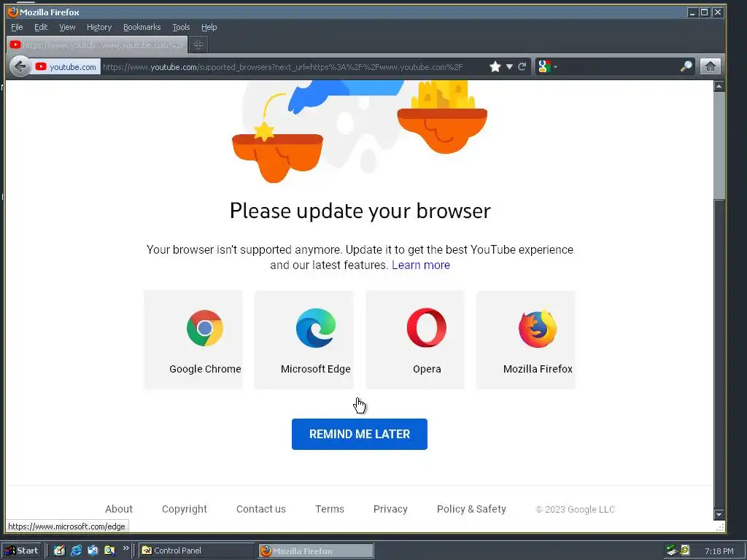Screen dimensions: 747x560
Task: Click the first quick launch icon
Action: (x=59, y=551)
